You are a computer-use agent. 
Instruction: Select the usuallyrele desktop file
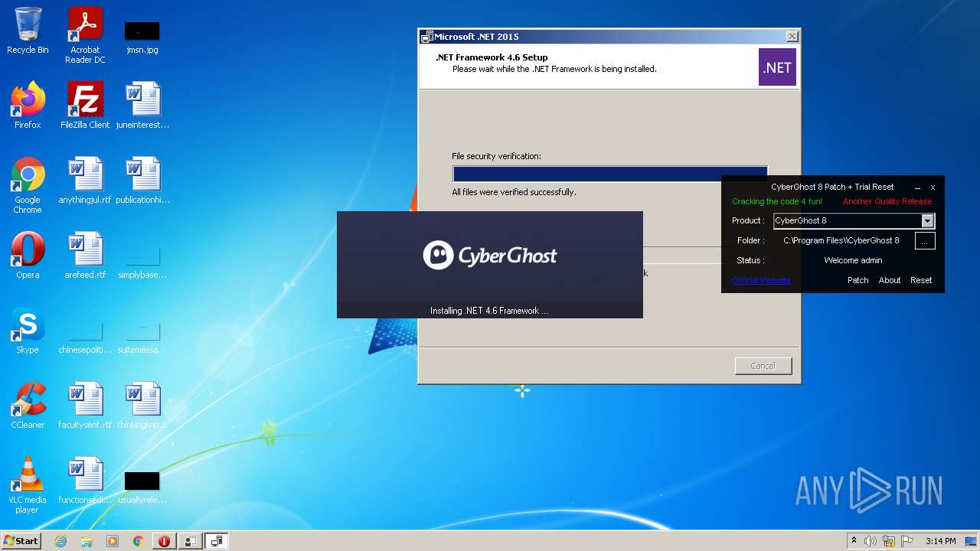(x=142, y=487)
